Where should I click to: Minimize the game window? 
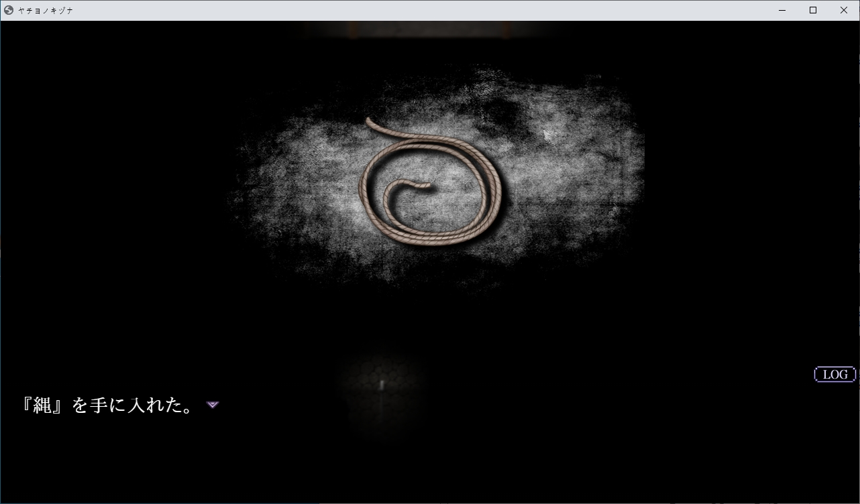pyautogui.click(x=782, y=10)
